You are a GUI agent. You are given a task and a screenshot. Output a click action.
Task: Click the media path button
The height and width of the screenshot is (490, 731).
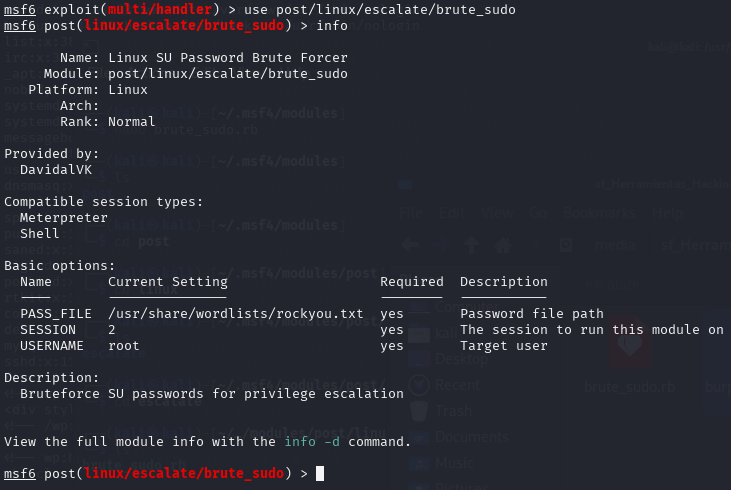(x=616, y=244)
